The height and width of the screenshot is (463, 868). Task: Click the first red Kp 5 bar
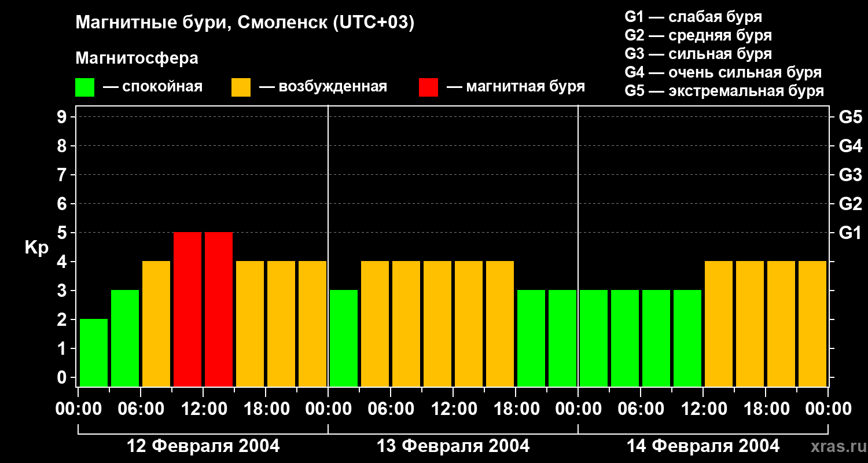pos(187,310)
